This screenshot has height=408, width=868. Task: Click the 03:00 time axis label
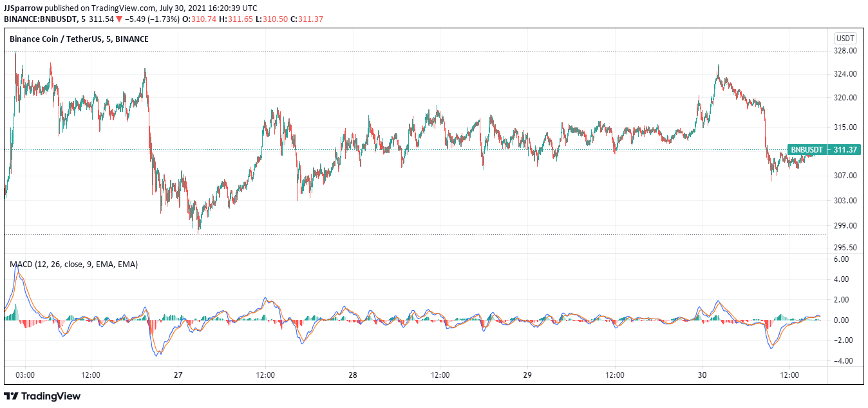click(x=25, y=375)
